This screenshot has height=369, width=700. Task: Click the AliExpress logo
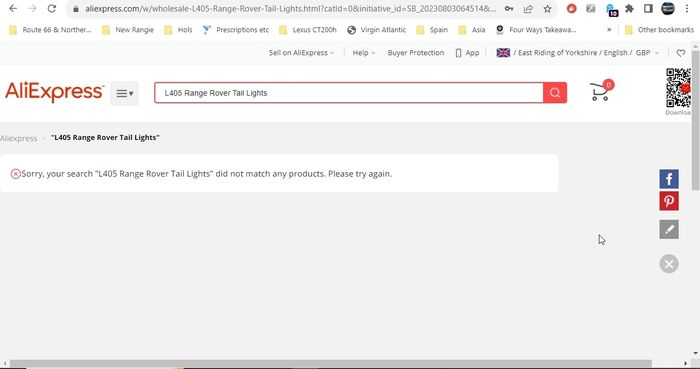[x=54, y=92]
